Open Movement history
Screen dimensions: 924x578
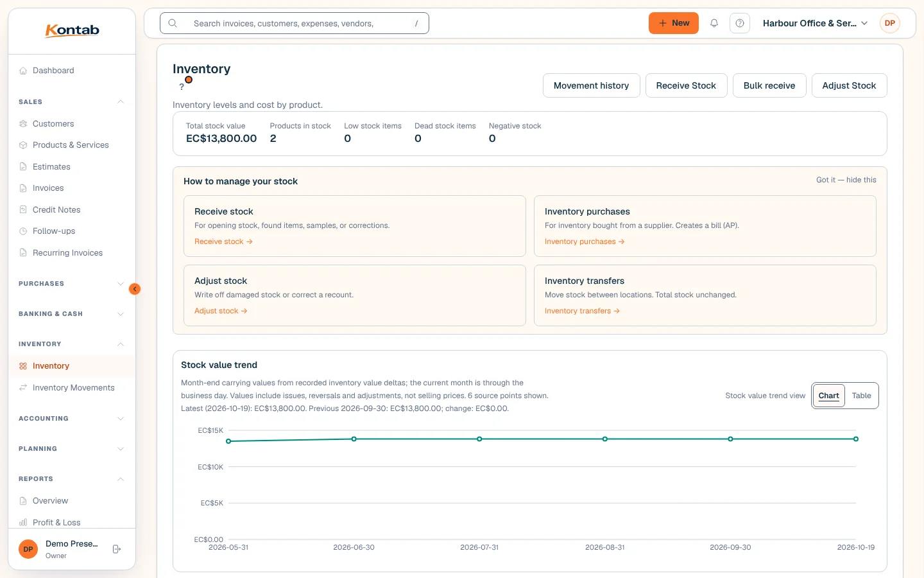point(592,85)
